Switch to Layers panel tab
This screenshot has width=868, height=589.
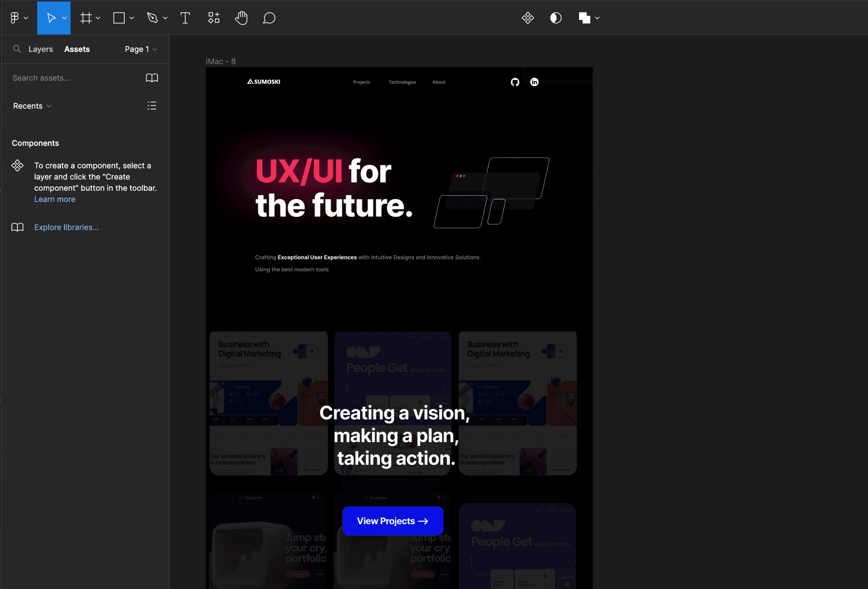(41, 49)
